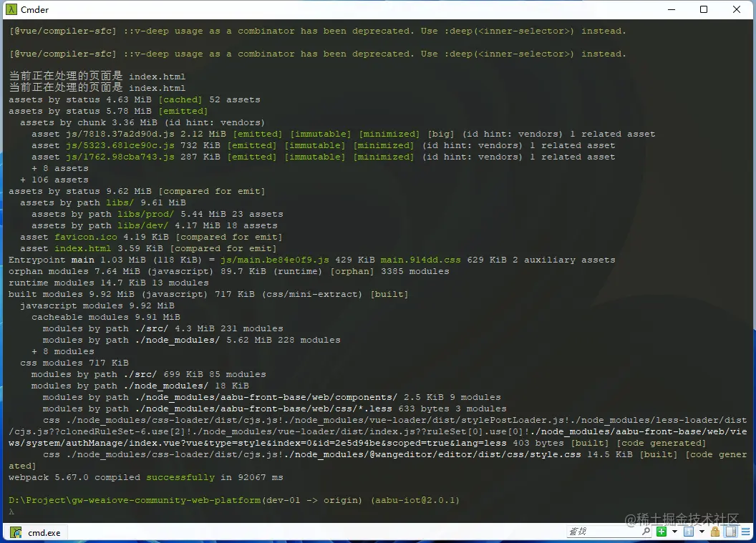
Task: Click the word successfully in the webpack line
Action: pyautogui.click(x=180, y=477)
